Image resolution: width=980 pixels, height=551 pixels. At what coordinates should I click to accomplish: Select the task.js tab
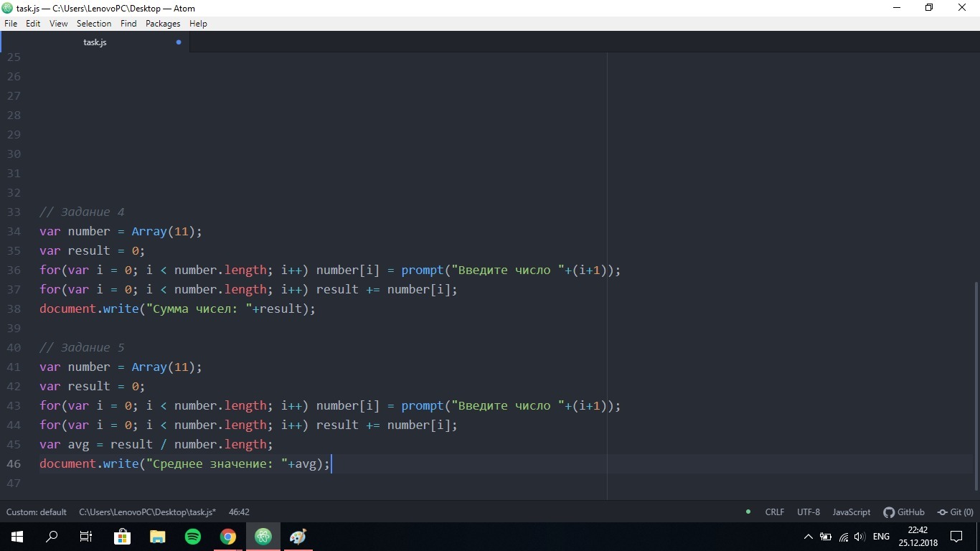(x=95, y=42)
